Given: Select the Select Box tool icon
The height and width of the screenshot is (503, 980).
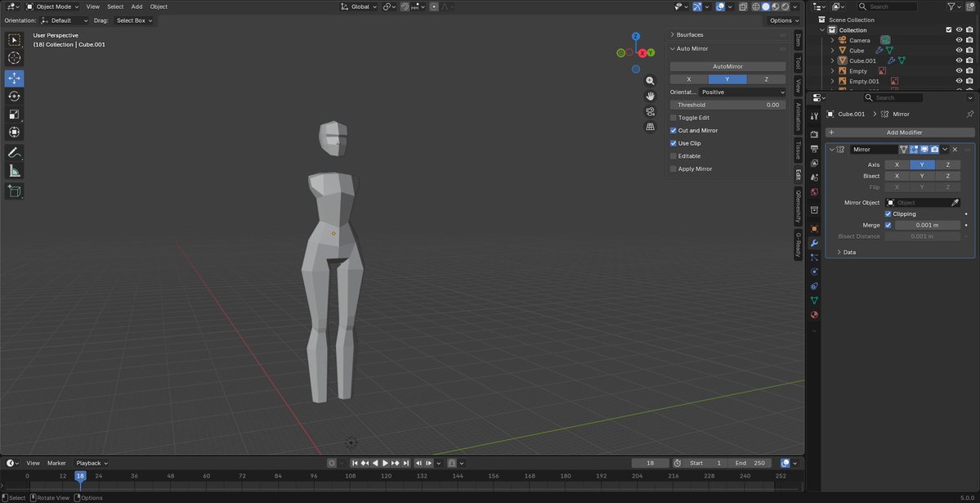Looking at the screenshot, I should coord(15,40).
